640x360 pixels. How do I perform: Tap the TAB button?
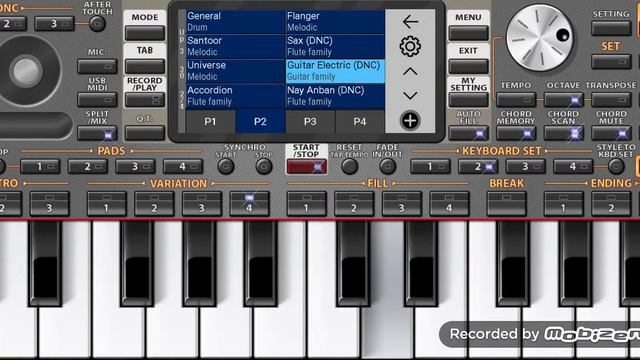[x=145, y=66]
